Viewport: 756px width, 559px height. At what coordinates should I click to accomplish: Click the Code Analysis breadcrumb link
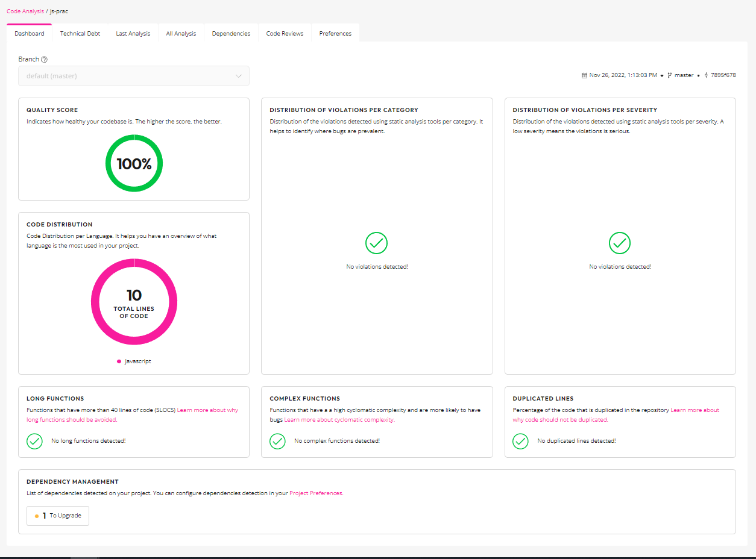(25, 11)
